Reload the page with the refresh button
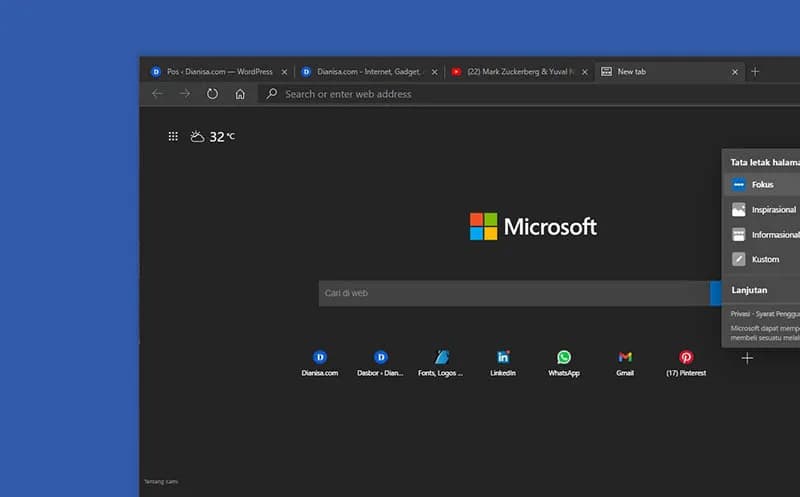This screenshot has width=800, height=497. tap(212, 94)
